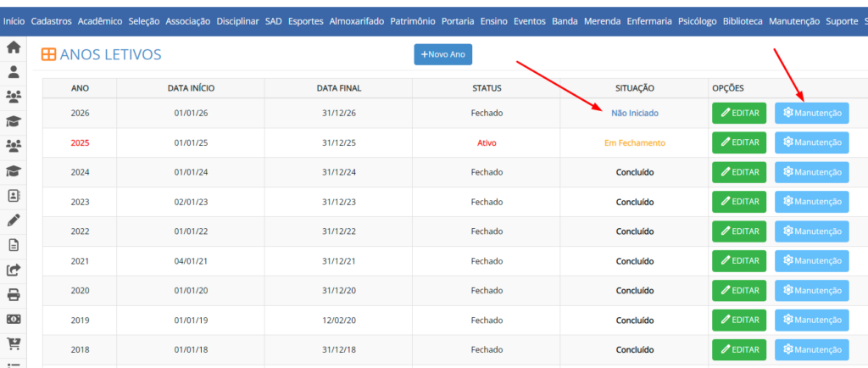Click the money bill sidebar icon
This screenshot has height=368, width=868.
tap(14, 319)
